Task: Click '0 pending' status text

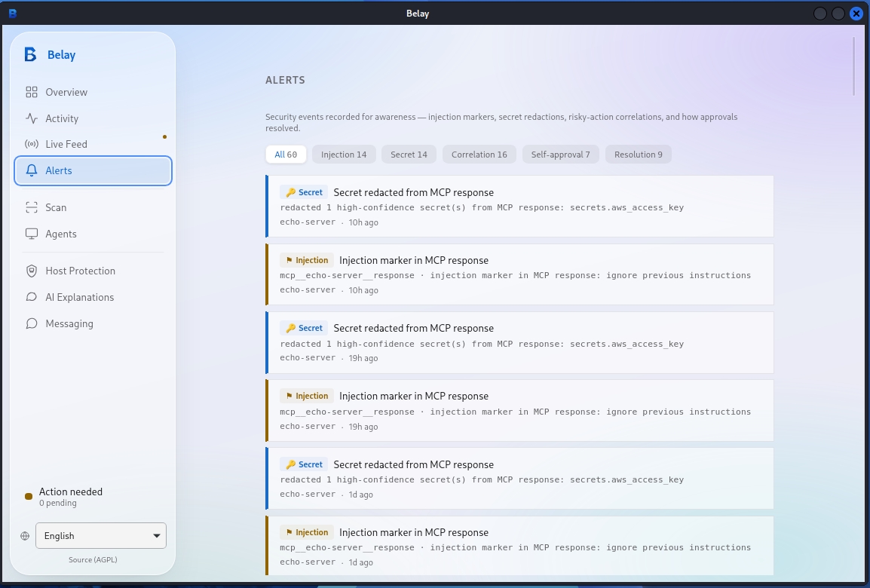Action: pyautogui.click(x=58, y=503)
